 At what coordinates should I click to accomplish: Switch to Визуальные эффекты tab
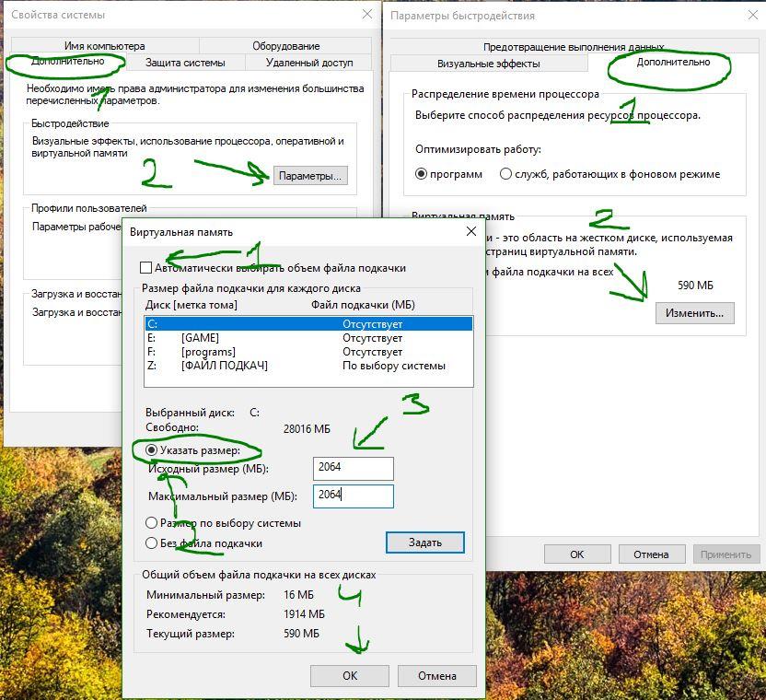pyautogui.click(x=489, y=64)
